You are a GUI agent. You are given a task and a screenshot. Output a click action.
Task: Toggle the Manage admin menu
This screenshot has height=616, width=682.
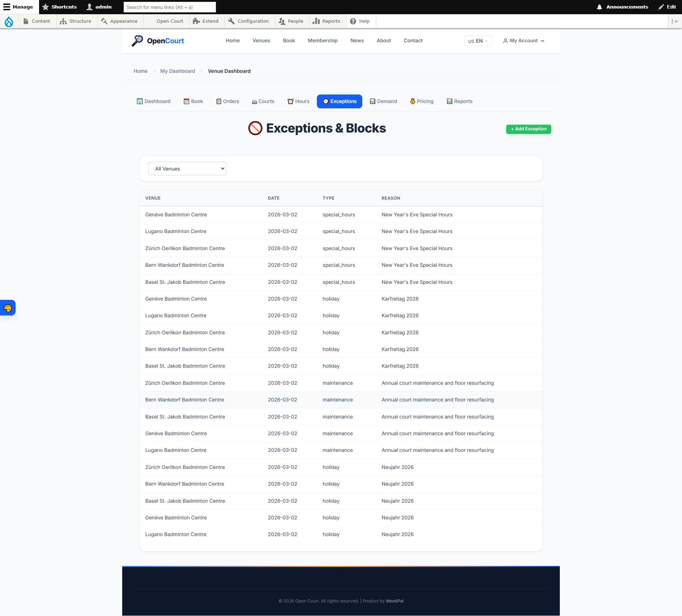18,7
